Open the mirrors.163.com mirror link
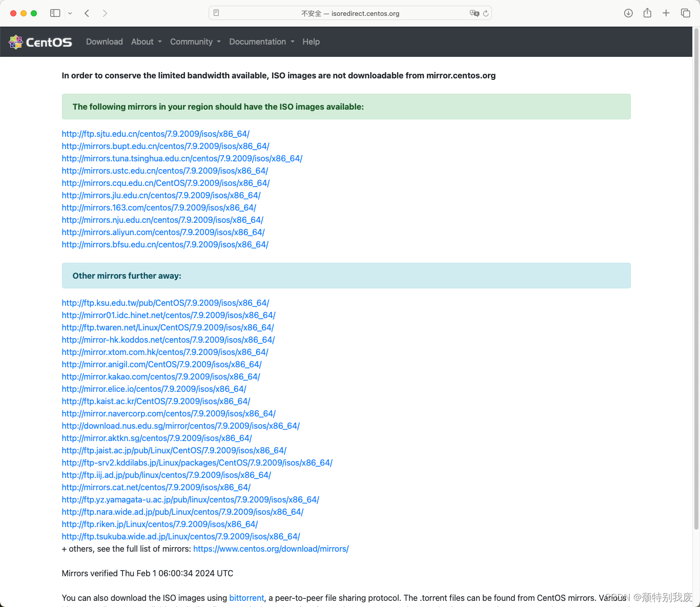 pyautogui.click(x=159, y=207)
